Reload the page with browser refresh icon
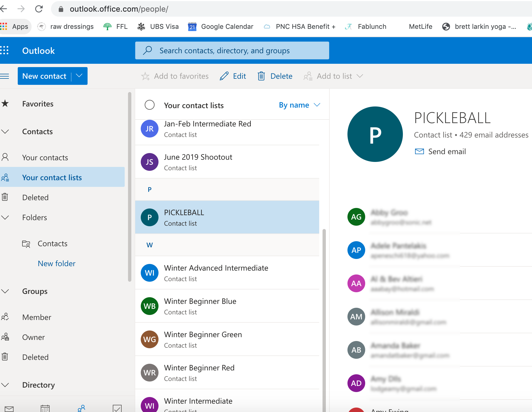Image resolution: width=532 pixels, height=412 pixels. 39,9
